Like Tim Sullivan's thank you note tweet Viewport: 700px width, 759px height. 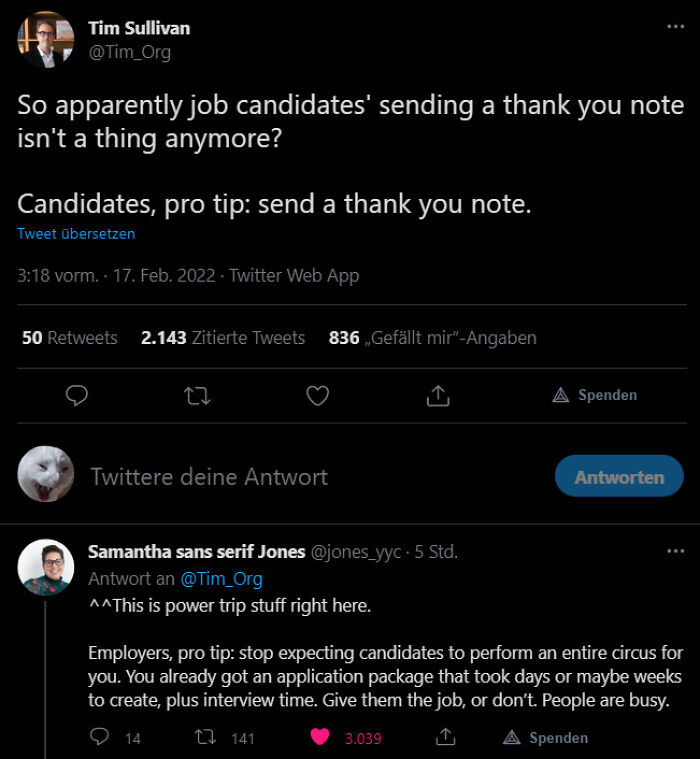[317, 396]
